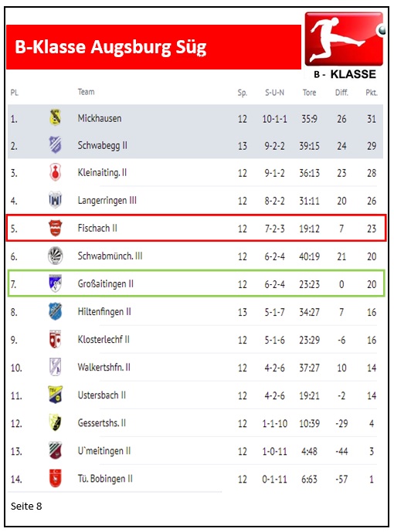Click the Mickhausen club crest
The height and width of the screenshot is (532, 394).
click(55, 117)
